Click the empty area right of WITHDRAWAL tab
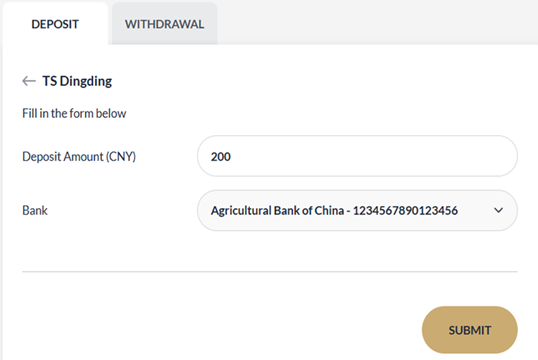538x360 pixels. coord(377,22)
